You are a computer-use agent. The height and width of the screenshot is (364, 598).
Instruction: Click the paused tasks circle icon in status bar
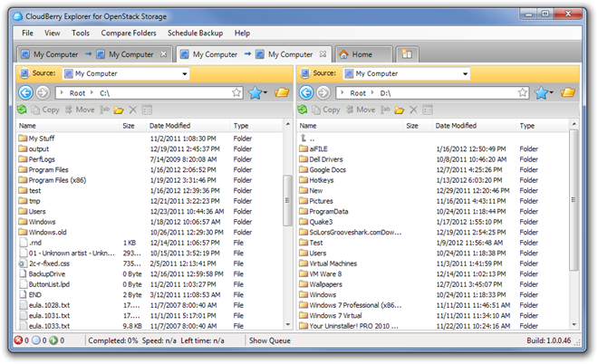(x=36, y=340)
